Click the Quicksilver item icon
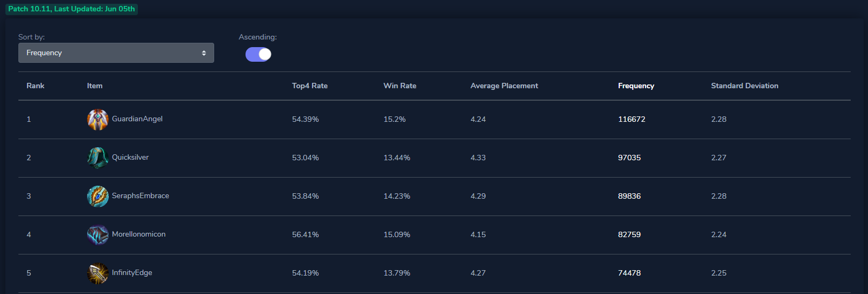This screenshot has height=294, width=868. pyautogui.click(x=98, y=158)
